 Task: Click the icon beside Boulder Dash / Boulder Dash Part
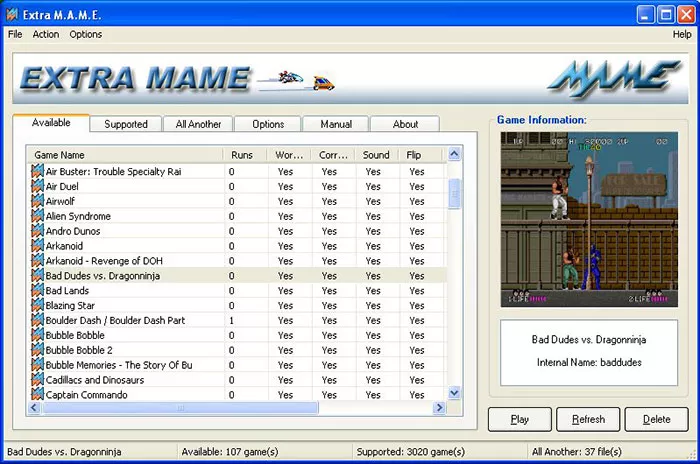[38, 320]
